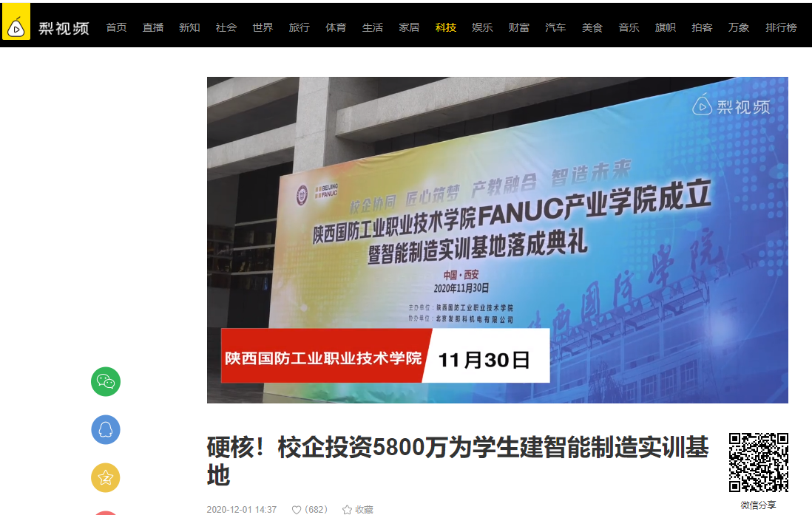Go to the 直播 live section
Image resolution: width=812 pixels, height=515 pixels.
coord(153,27)
